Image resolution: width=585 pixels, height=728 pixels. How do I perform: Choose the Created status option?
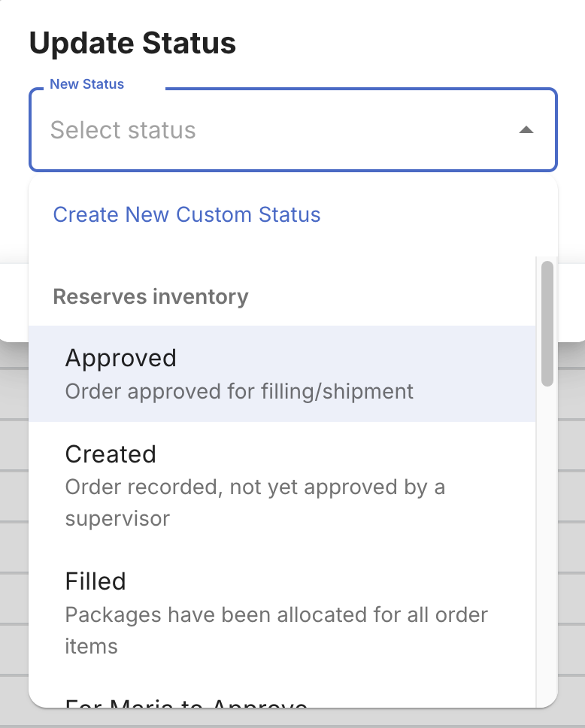tap(282, 485)
